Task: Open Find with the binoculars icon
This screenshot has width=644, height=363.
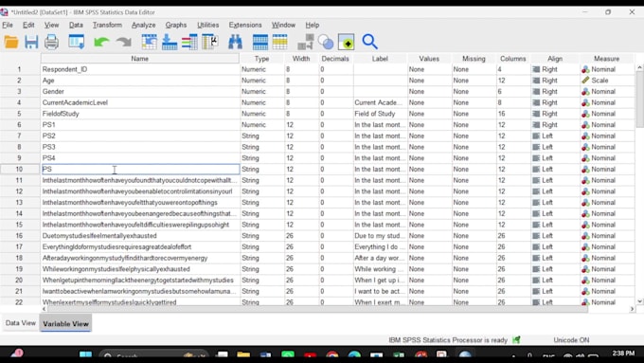Action: [x=235, y=42]
